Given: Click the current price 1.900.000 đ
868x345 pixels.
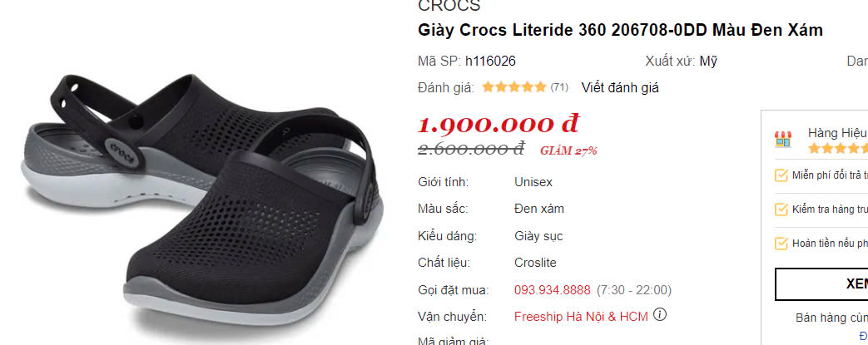Looking at the screenshot, I should 498,124.
